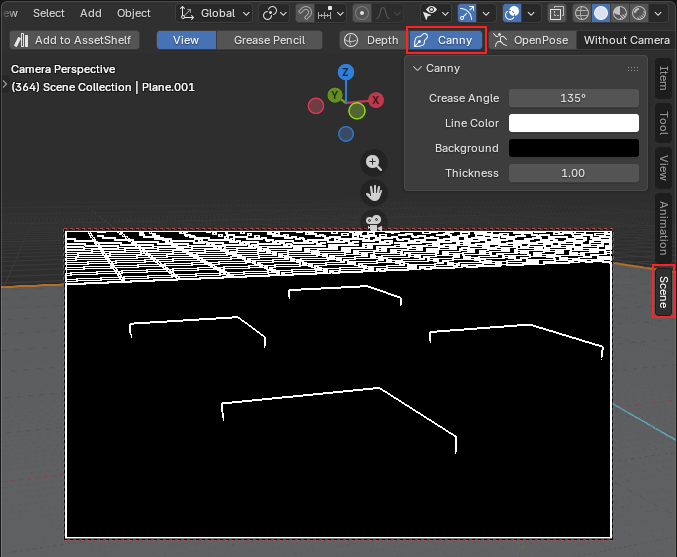Click the pan hand viewport icon
The image size is (677, 557).
pos(374,193)
